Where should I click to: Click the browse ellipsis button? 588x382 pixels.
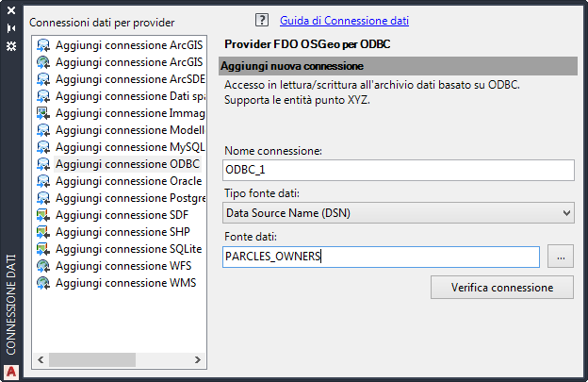coord(561,257)
